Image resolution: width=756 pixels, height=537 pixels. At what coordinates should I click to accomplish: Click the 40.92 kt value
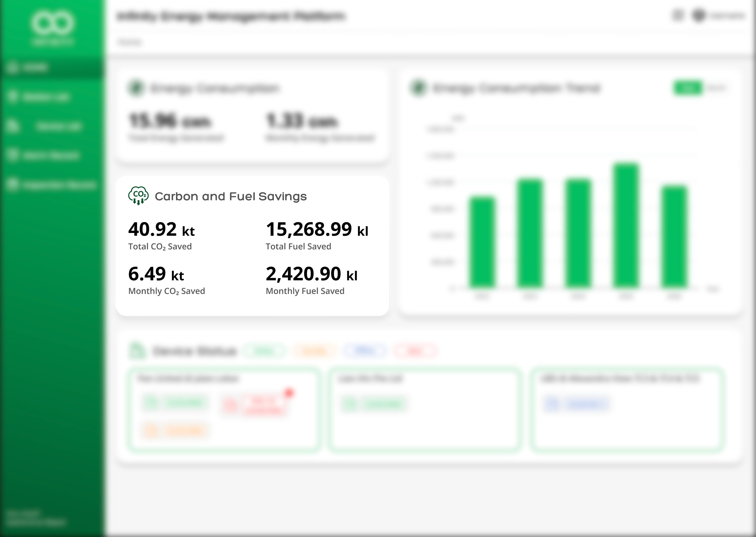pyautogui.click(x=161, y=229)
